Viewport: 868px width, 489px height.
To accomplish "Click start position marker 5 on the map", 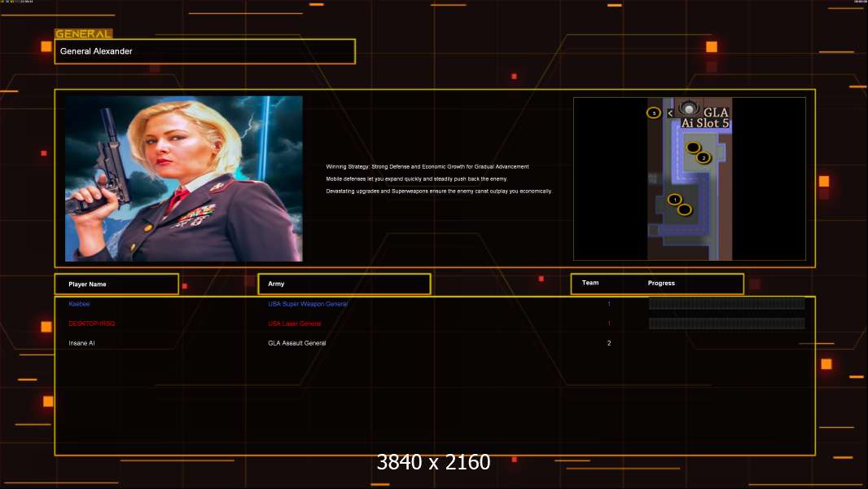I will coord(654,113).
